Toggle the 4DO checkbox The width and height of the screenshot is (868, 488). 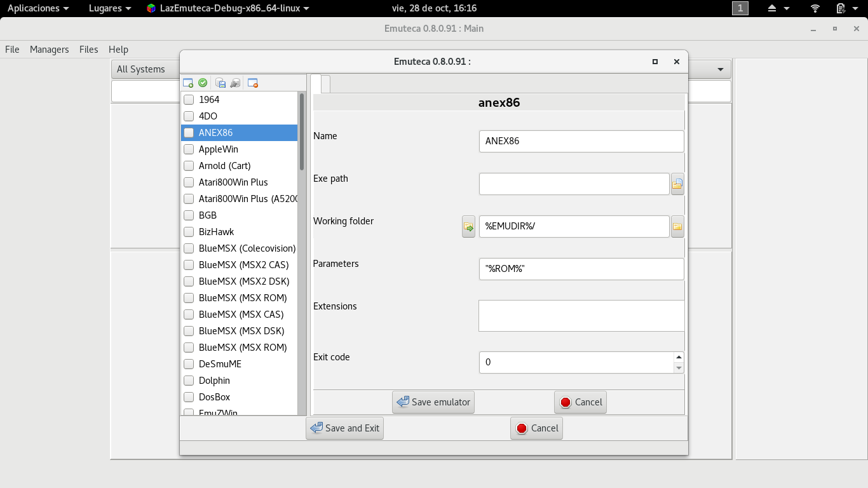click(189, 116)
